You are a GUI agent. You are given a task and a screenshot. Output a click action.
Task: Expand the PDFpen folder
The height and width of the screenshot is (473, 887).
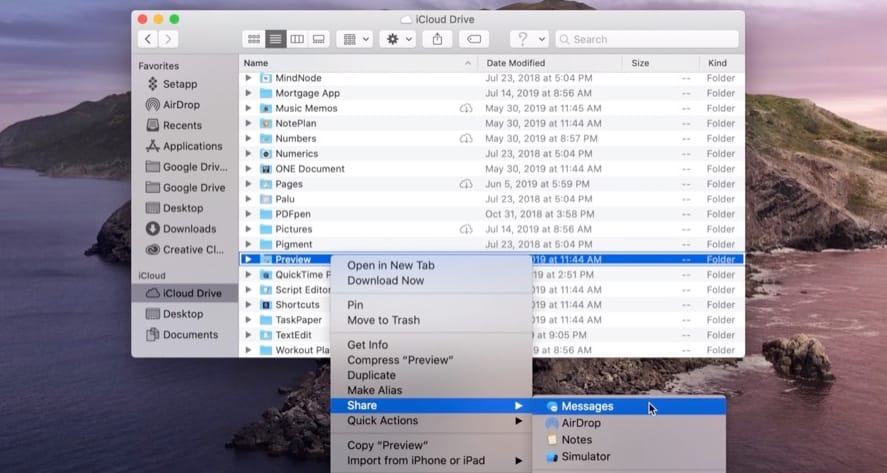pos(248,214)
